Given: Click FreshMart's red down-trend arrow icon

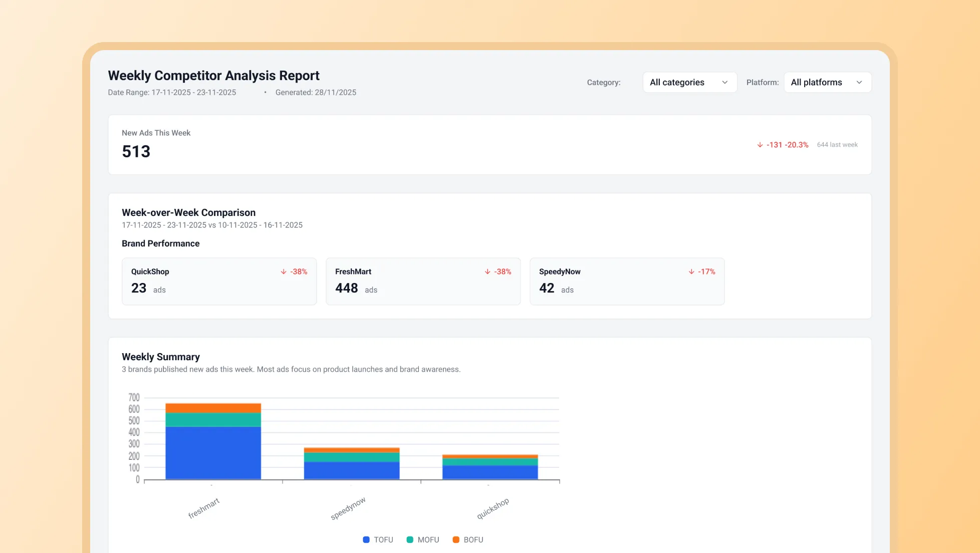Looking at the screenshot, I should pos(487,271).
